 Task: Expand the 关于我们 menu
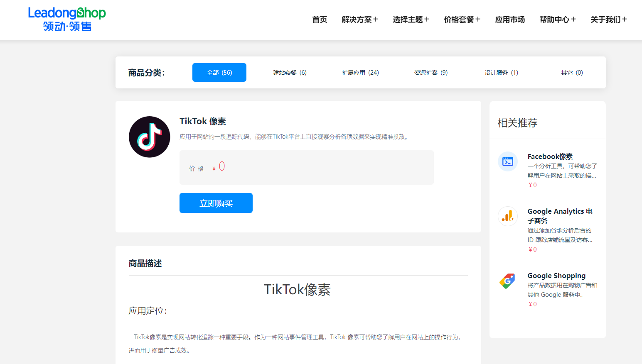[609, 20]
